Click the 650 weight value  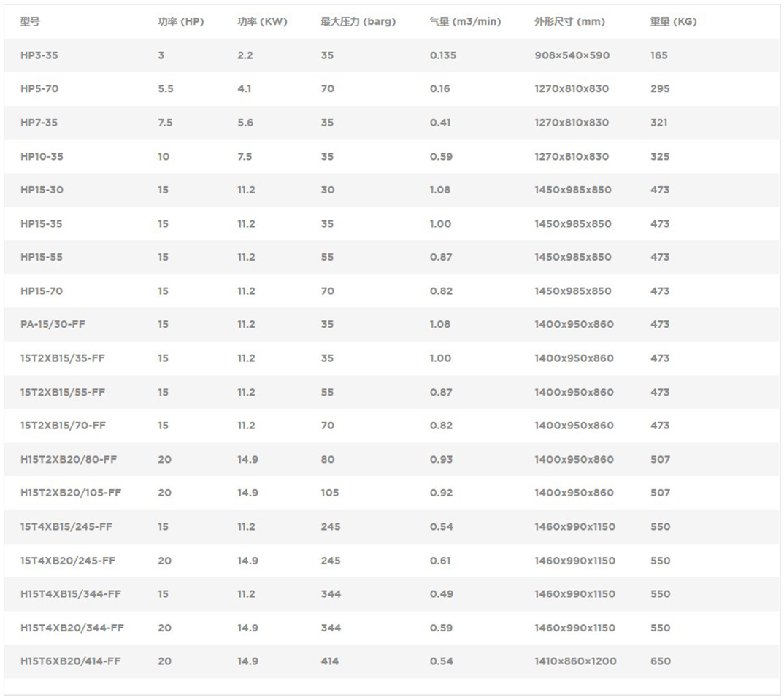(x=660, y=661)
